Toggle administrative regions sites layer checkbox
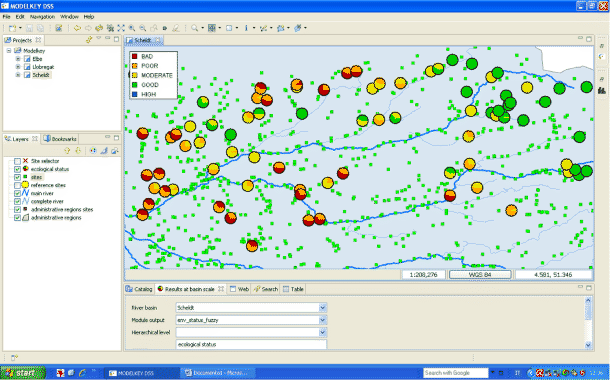Image resolution: width=610 pixels, height=380 pixels. [x=17, y=210]
